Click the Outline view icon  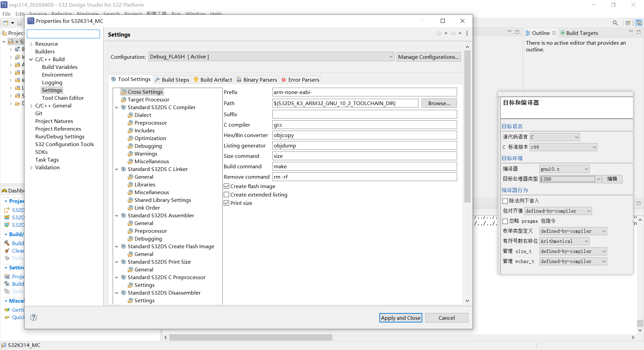click(x=528, y=33)
